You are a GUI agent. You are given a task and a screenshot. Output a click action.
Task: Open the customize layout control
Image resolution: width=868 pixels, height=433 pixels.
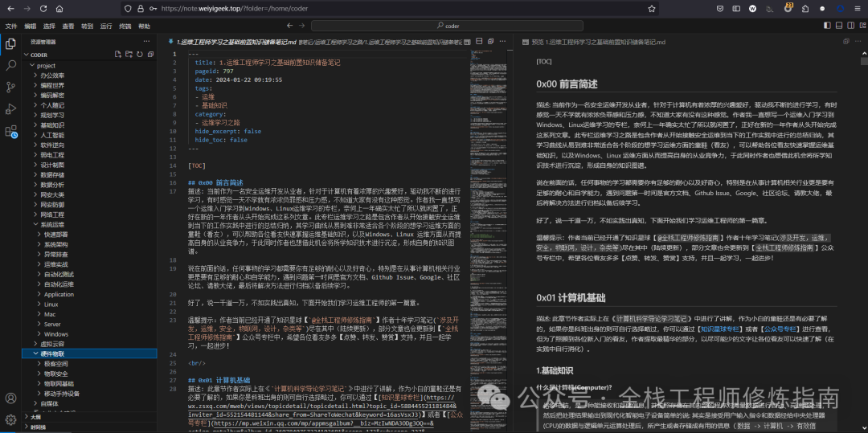pos(861,26)
